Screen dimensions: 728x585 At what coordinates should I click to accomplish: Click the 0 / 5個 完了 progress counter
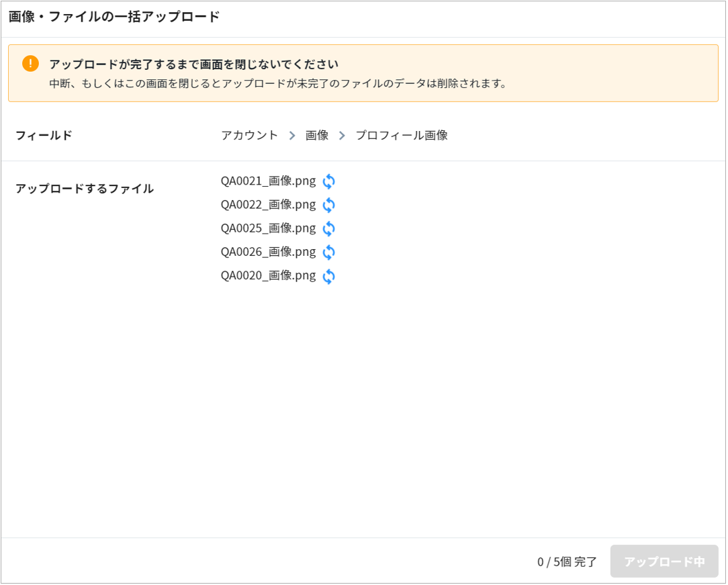coord(567,562)
